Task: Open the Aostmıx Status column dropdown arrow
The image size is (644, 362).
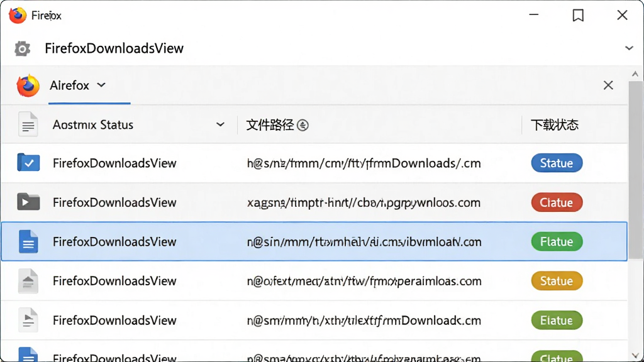Action: (x=220, y=124)
